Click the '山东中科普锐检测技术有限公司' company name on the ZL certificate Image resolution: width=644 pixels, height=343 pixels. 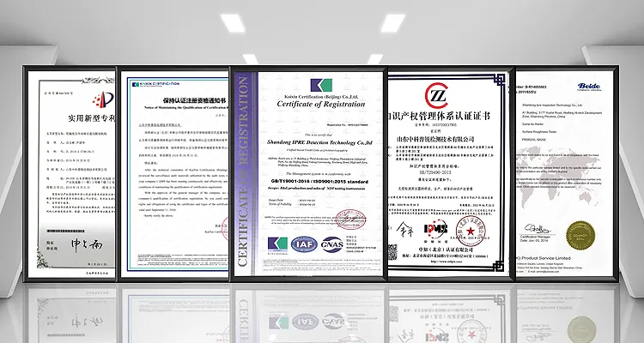click(x=435, y=139)
